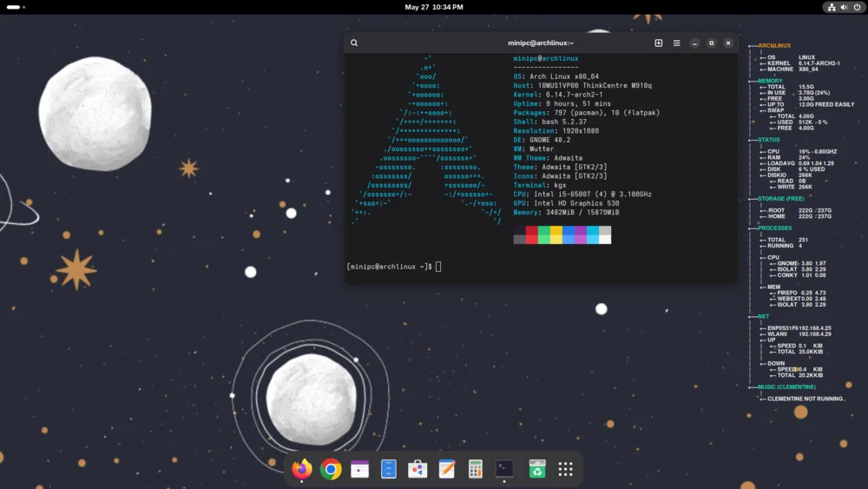Click the 'OS: Arch Linux x86_64' line
The image size is (868, 489).
[556, 76]
